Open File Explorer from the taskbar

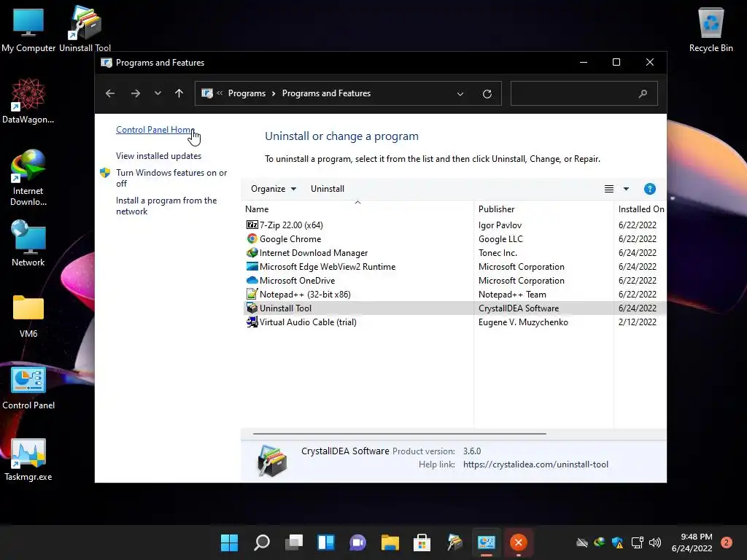point(390,542)
